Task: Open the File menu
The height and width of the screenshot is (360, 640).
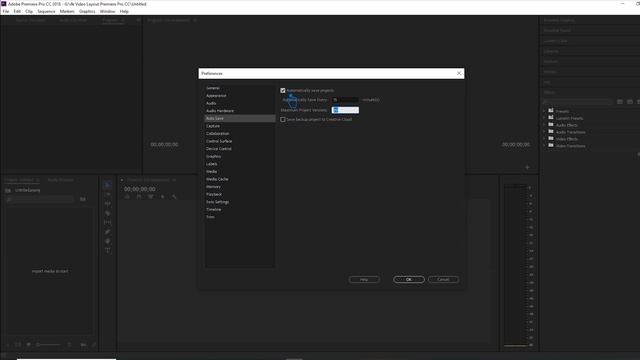Action: [x=6, y=11]
